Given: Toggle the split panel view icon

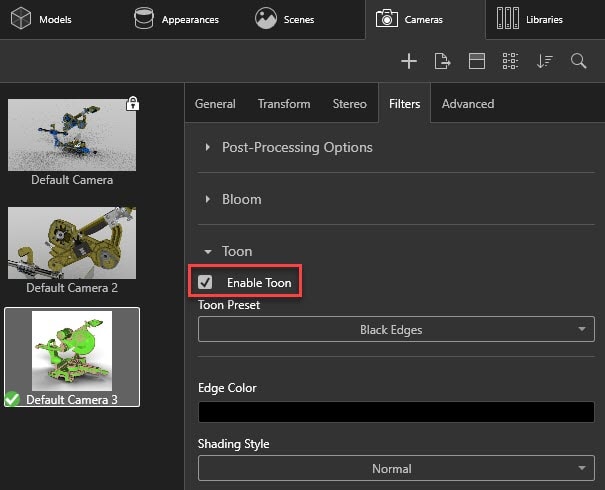Looking at the screenshot, I should pos(477,61).
